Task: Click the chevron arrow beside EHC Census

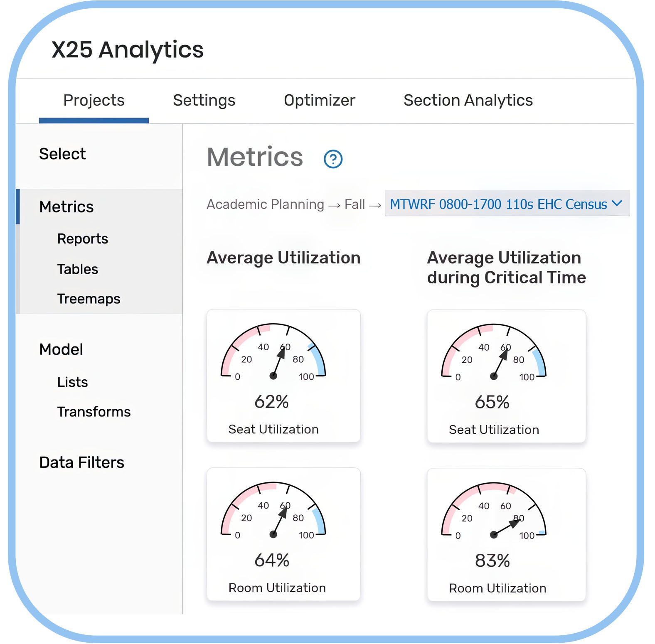Action: 617,203
